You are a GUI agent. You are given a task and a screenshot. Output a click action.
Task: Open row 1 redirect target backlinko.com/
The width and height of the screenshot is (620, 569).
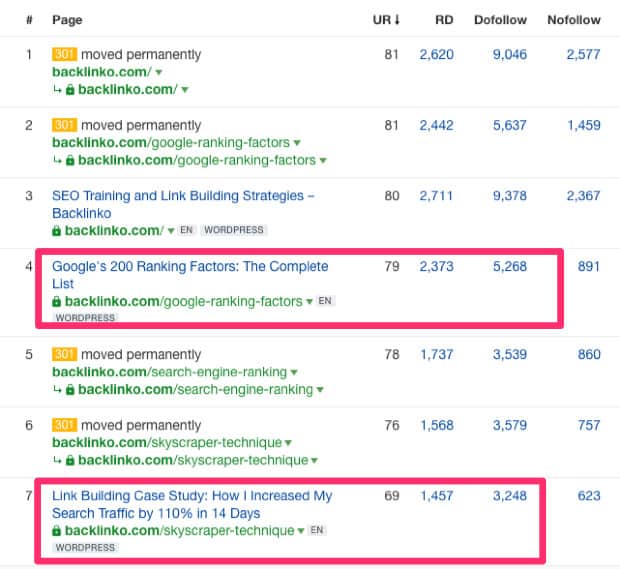point(128,90)
